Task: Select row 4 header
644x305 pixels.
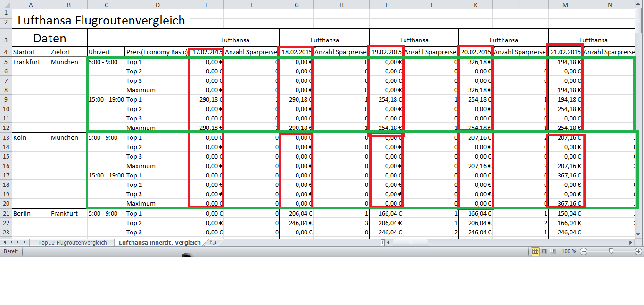Action: pyautogui.click(x=6, y=52)
